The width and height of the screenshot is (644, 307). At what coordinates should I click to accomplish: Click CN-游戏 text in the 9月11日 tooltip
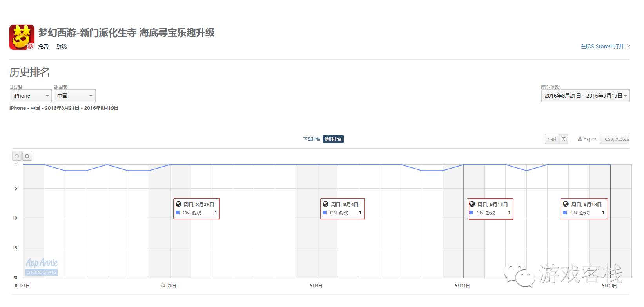click(x=486, y=213)
